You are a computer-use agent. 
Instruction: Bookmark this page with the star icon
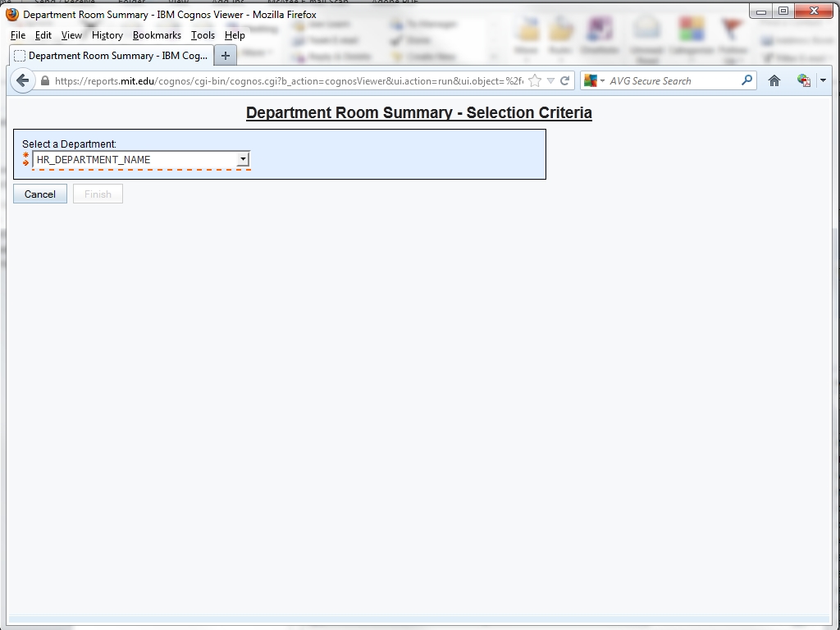click(x=535, y=80)
